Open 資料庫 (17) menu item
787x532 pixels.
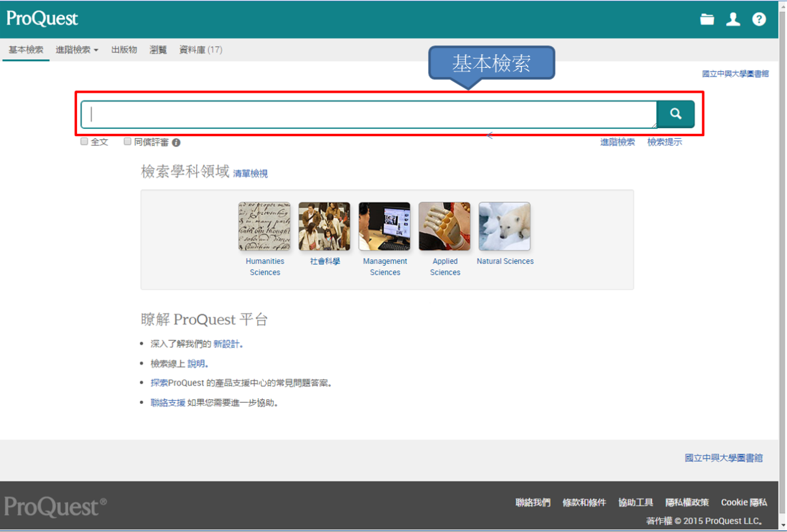pyautogui.click(x=200, y=50)
